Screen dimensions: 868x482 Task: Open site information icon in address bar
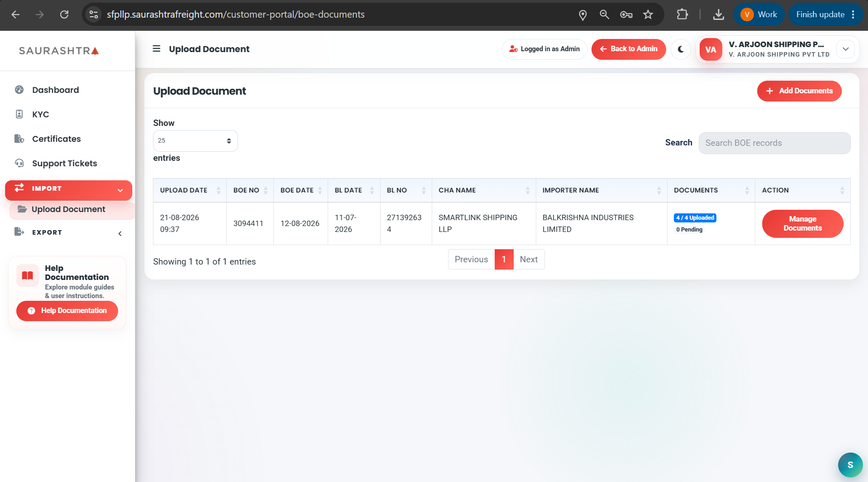[x=94, y=14]
